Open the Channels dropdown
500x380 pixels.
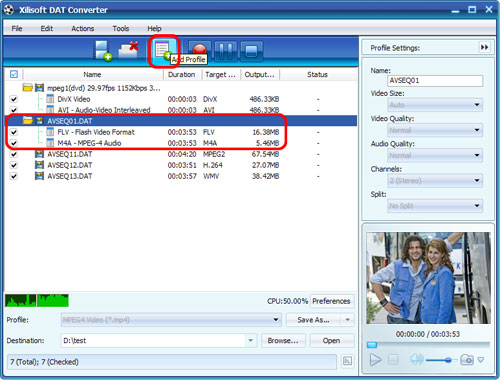(435, 181)
